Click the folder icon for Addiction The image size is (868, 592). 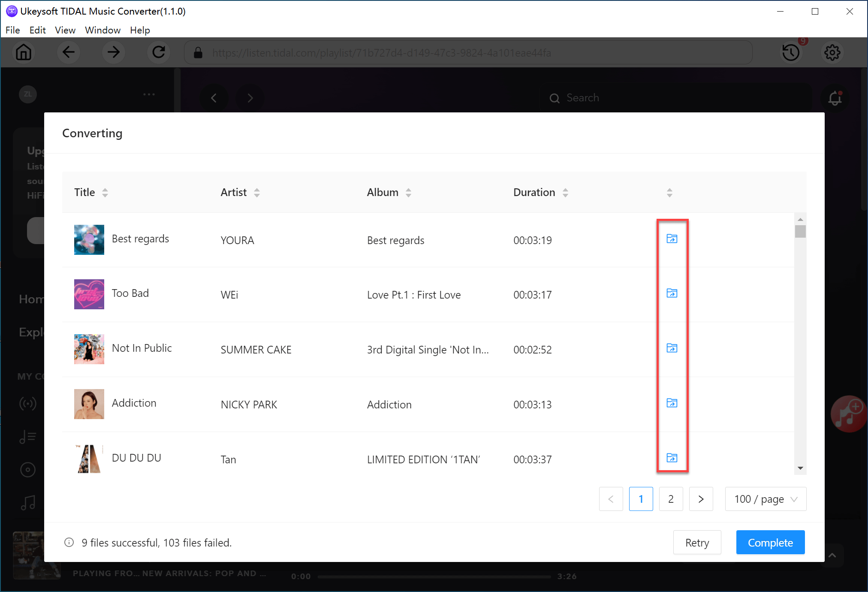(672, 402)
